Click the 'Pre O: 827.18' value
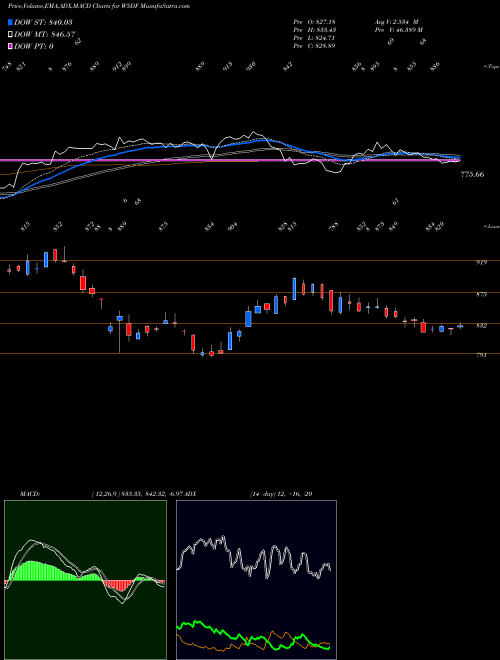This screenshot has height=660, width=500. coord(314,22)
